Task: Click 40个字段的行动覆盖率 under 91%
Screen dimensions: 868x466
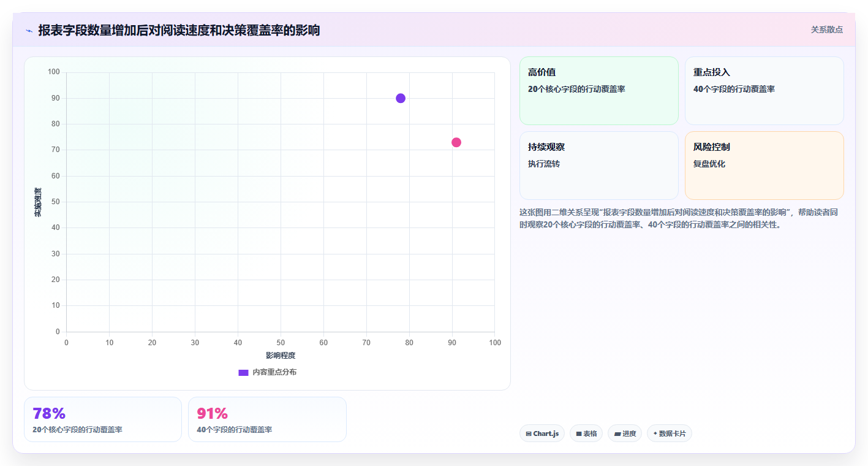Action: pos(235,430)
